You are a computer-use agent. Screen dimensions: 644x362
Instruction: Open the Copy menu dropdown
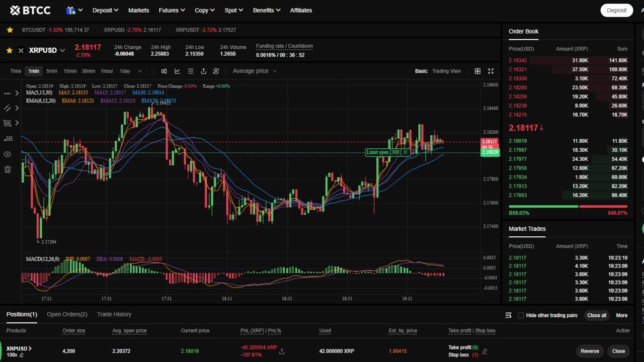pyautogui.click(x=205, y=10)
